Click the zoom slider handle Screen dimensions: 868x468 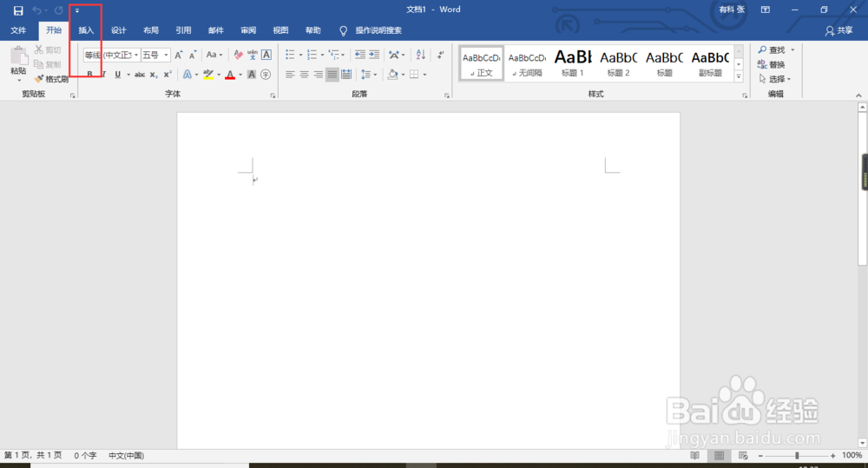coord(797,455)
